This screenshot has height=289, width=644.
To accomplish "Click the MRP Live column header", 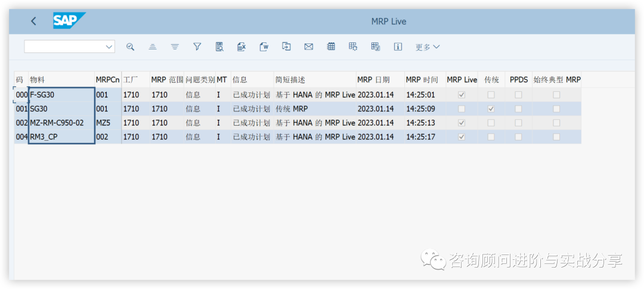I will pyautogui.click(x=462, y=80).
